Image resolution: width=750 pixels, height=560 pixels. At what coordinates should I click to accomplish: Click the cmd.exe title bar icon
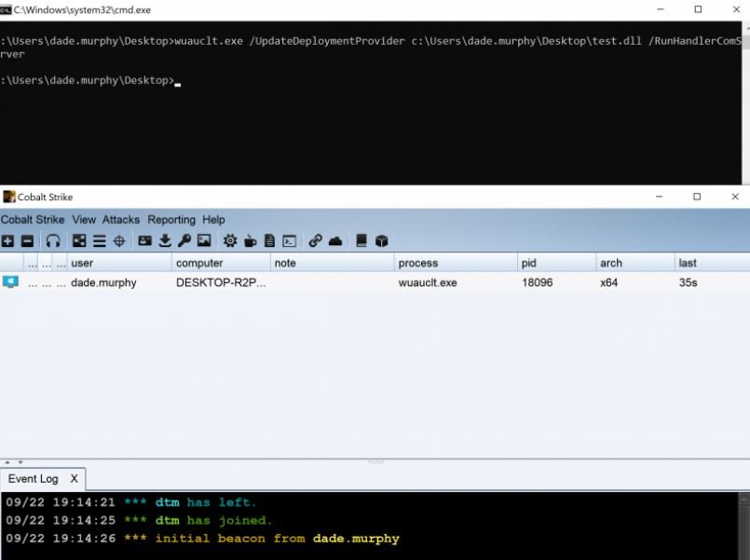[6, 9]
